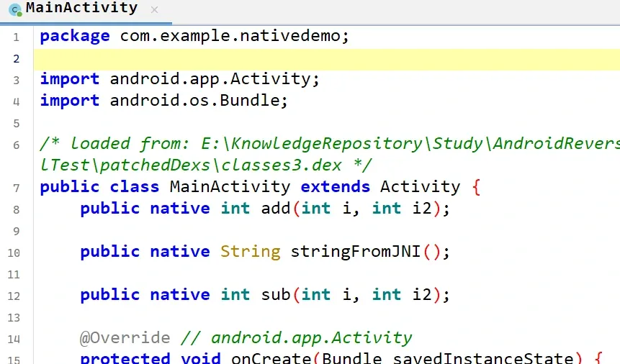Click the 'sub' method name
620x364 pixels.
click(276, 294)
